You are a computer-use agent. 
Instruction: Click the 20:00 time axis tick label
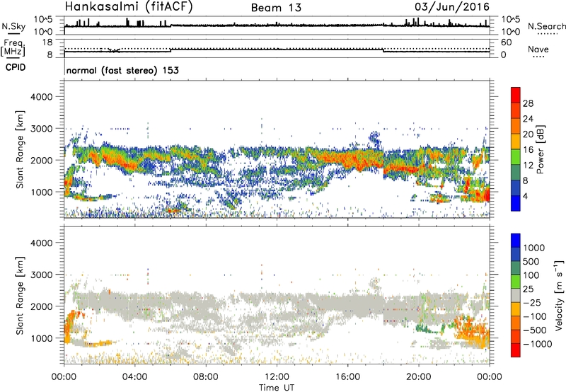(x=419, y=377)
